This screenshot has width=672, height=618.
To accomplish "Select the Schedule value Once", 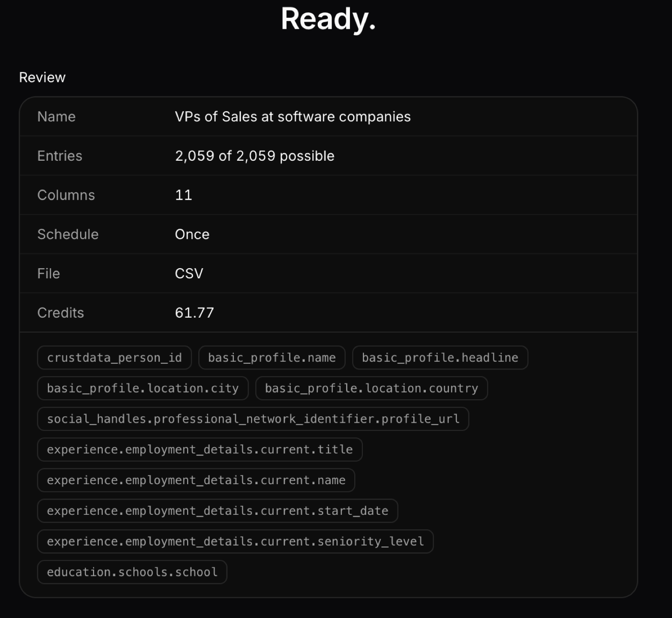I will click(x=192, y=235).
